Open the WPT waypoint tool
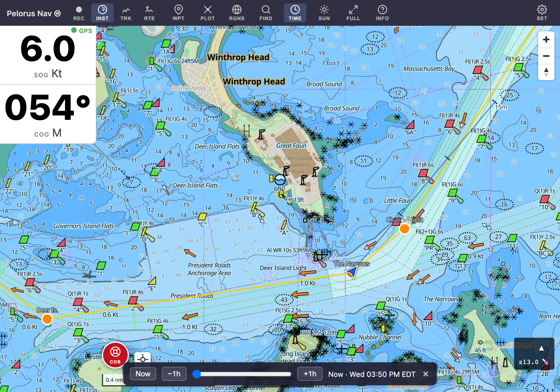The image size is (560, 392). pyautogui.click(x=178, y=13)
